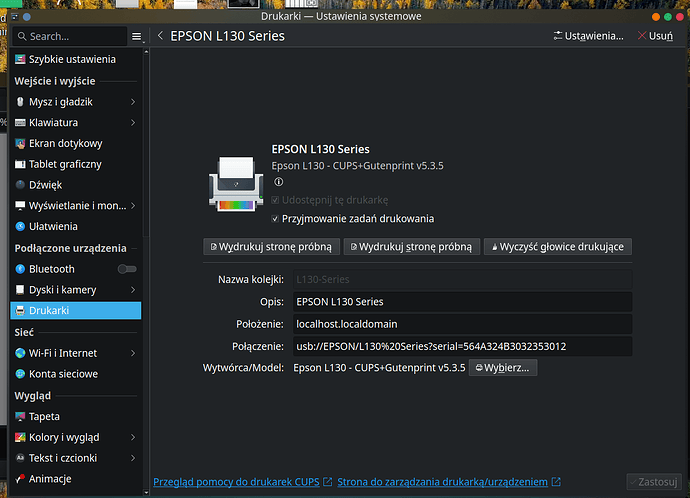Open the Ekran dotykowy settings

[x=76, y=143]
